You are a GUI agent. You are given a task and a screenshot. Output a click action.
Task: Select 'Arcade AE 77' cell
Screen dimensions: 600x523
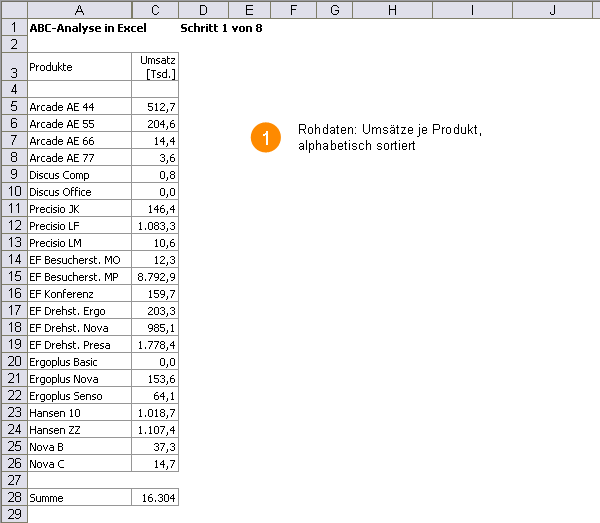click(x=80, y=158)
